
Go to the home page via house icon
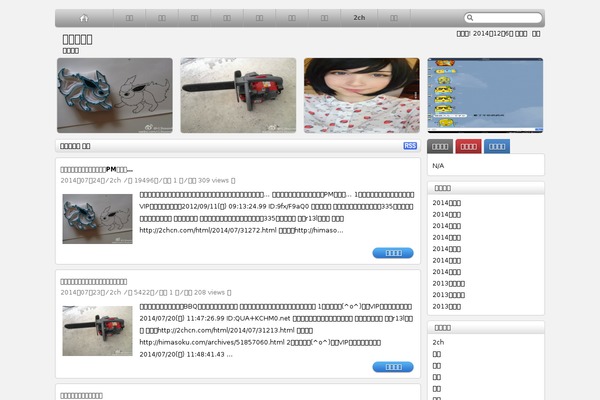(84, 18)
